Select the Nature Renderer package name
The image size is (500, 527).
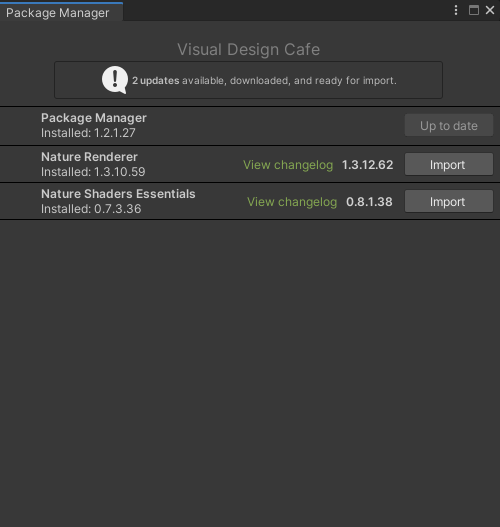point(89,157)
